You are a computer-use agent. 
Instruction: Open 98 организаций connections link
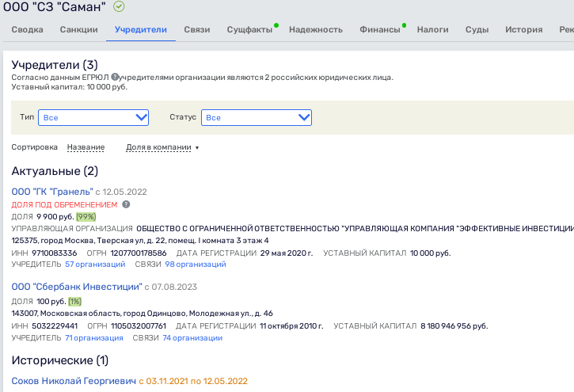196,265
